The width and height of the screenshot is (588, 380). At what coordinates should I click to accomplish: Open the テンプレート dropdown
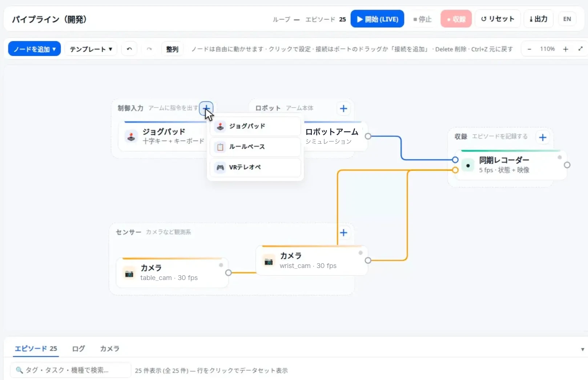click(91, 49)
